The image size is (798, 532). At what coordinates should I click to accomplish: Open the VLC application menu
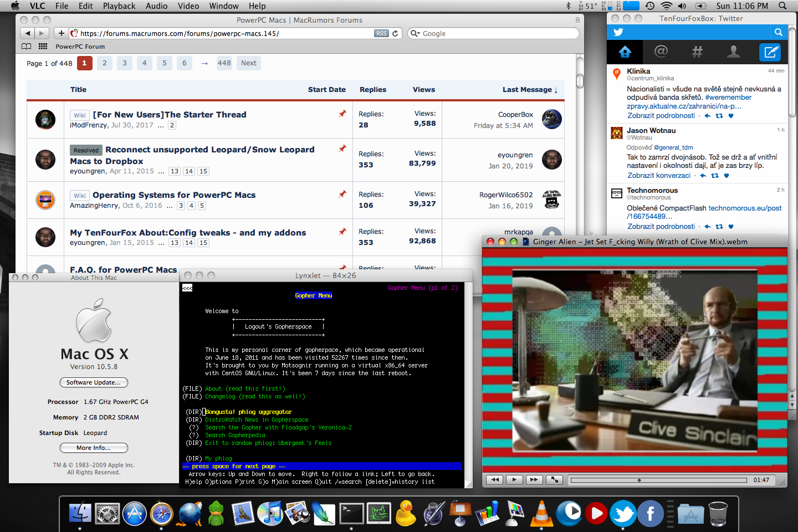(38, 6)
